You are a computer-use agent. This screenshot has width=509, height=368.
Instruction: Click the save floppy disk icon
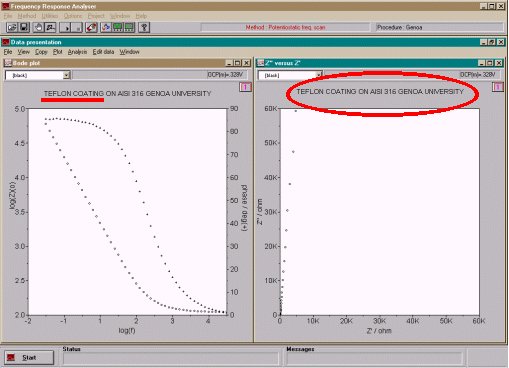(x=24, y=27)
